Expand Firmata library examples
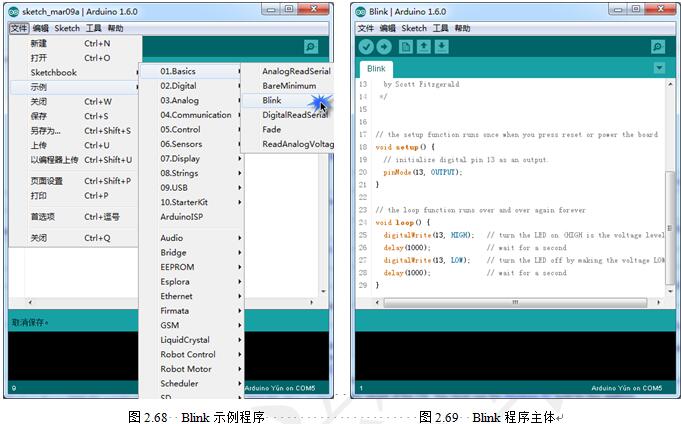 click(x=191, y=311)
